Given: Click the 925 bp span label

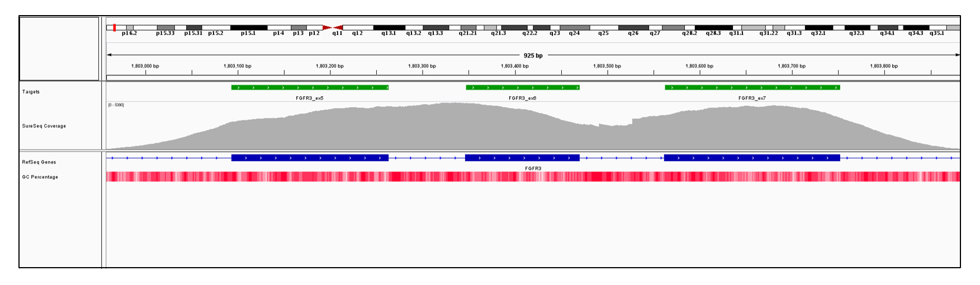Looking at the screenshot, I should pos(533,55).
